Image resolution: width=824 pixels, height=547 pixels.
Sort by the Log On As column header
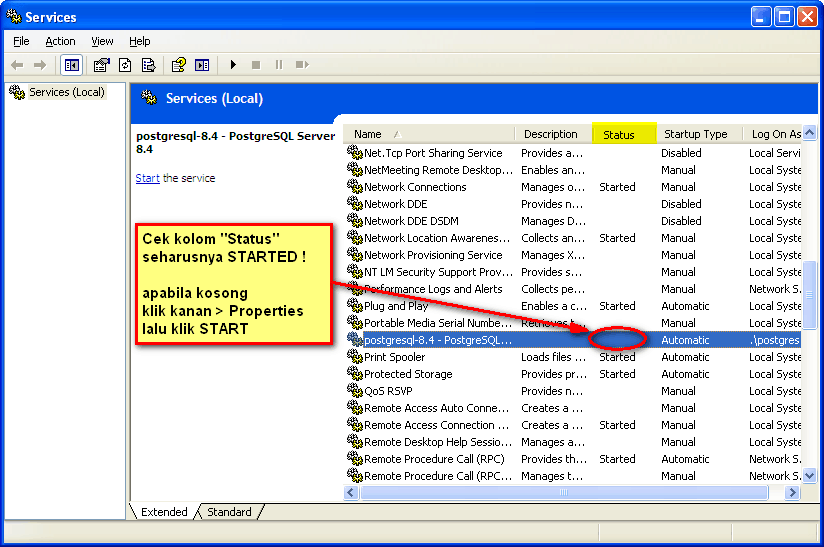pos(772,134)
